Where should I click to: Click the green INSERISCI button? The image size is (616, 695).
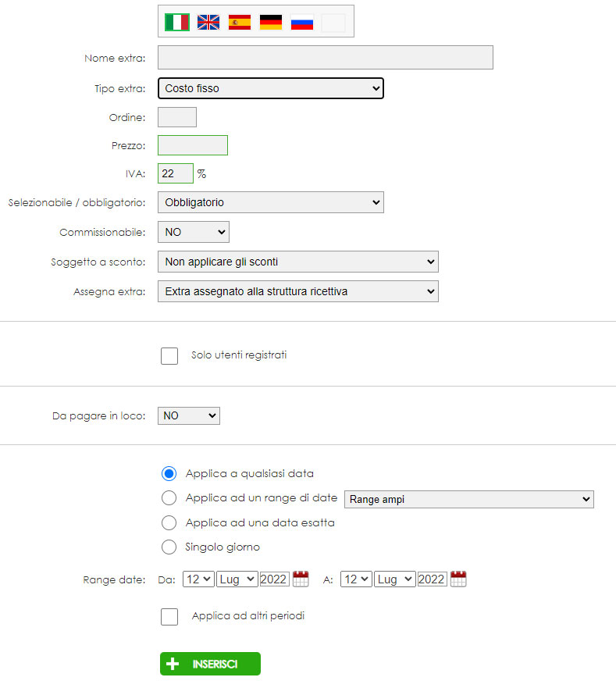coord(210,664)
